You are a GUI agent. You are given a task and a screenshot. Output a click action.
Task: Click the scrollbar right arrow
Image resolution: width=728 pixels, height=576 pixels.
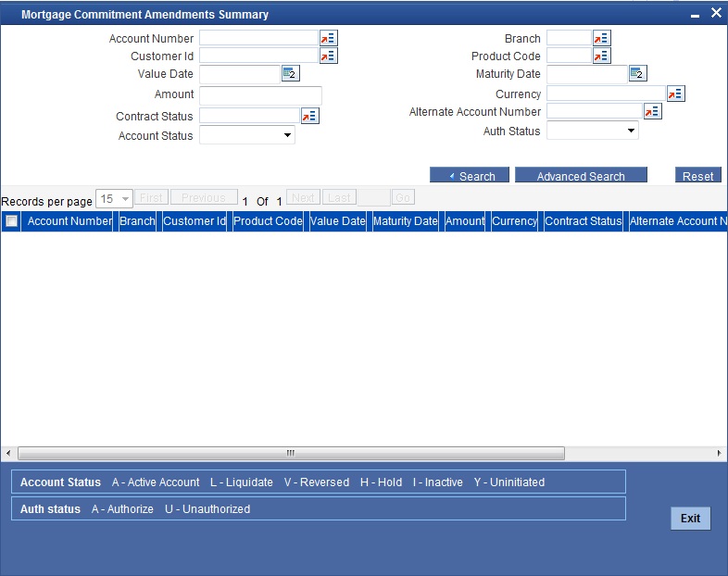(719, 453)
